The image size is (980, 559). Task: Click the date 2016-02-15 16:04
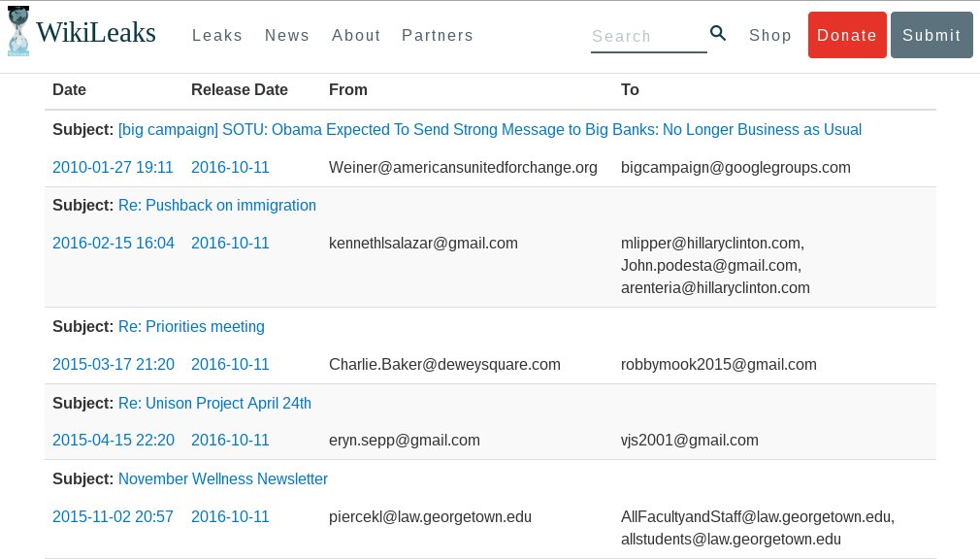[x=114, y=244]
